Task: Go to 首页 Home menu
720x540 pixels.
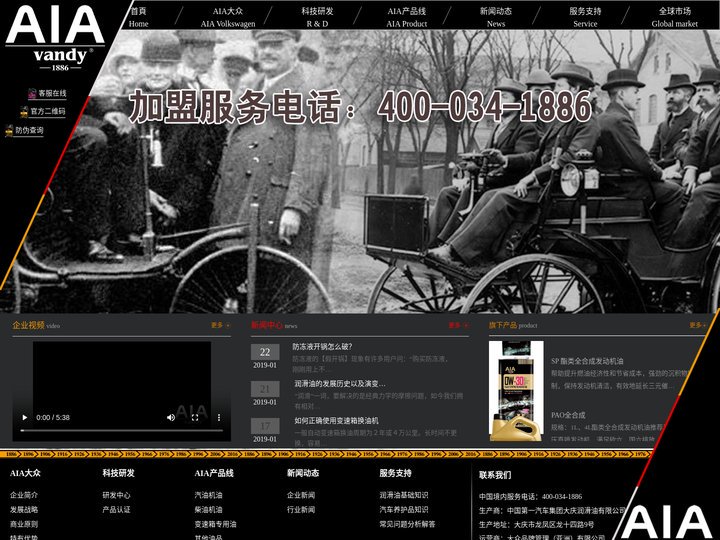Action: point(139,17)
